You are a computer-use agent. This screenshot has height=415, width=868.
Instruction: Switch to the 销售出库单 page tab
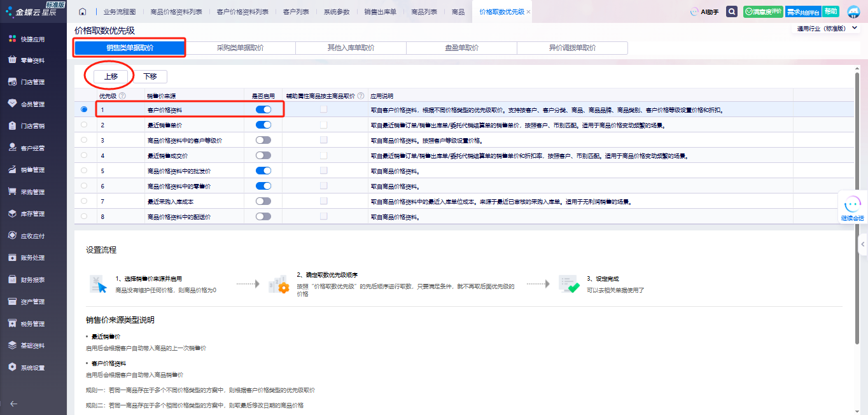(379, 12)
